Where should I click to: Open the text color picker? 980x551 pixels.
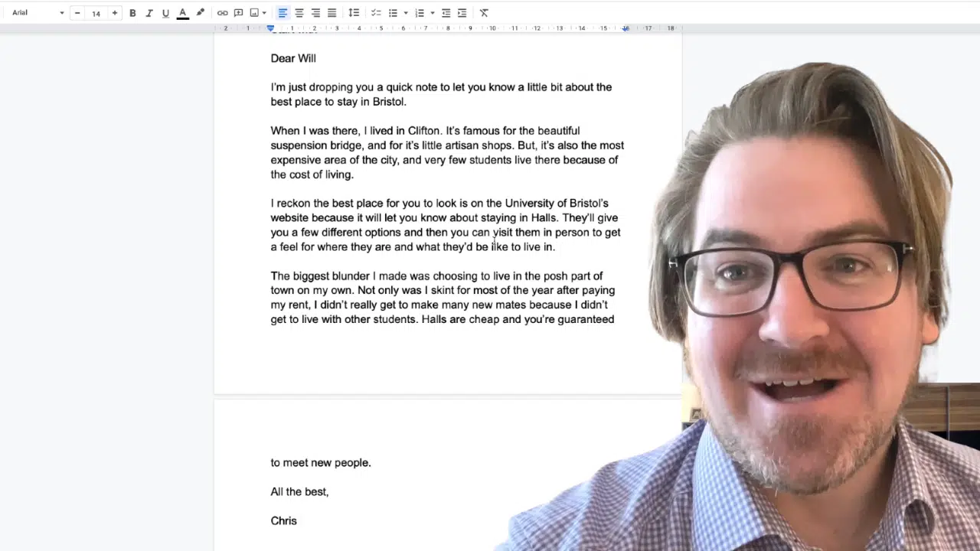click(x=183, y=13)
